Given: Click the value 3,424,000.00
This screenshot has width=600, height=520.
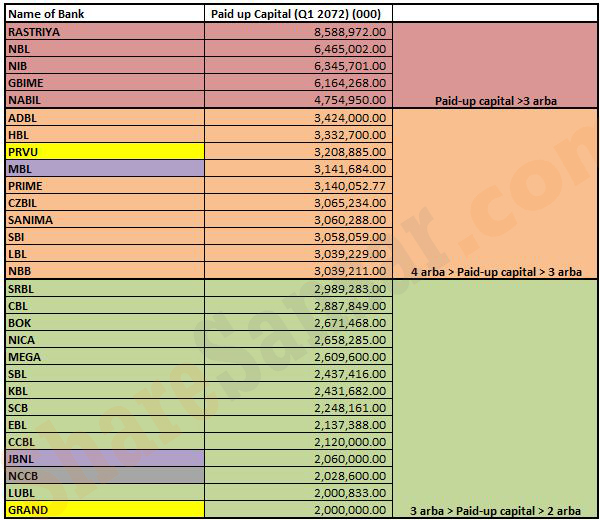Looking at the screenshot, I should [x=350, y=118].
